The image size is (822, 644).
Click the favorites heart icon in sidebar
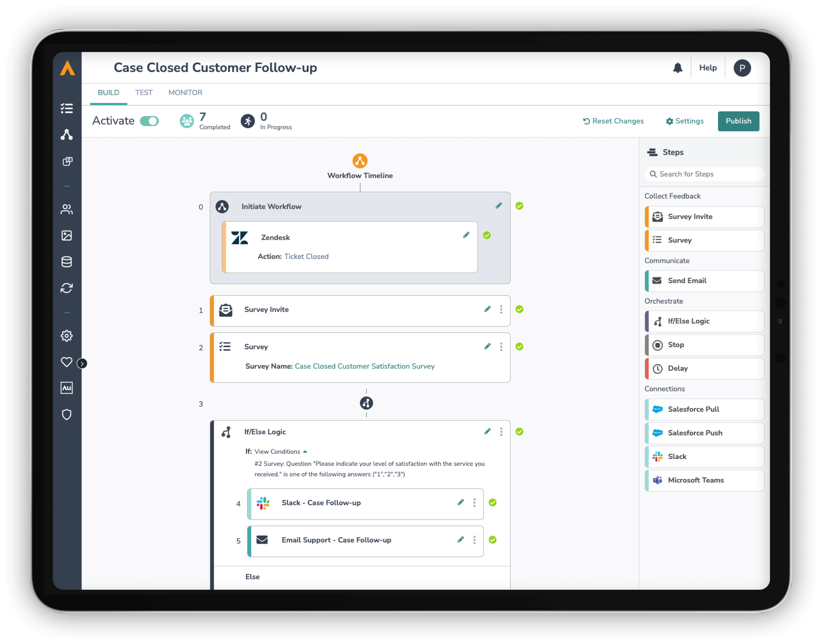66,362
